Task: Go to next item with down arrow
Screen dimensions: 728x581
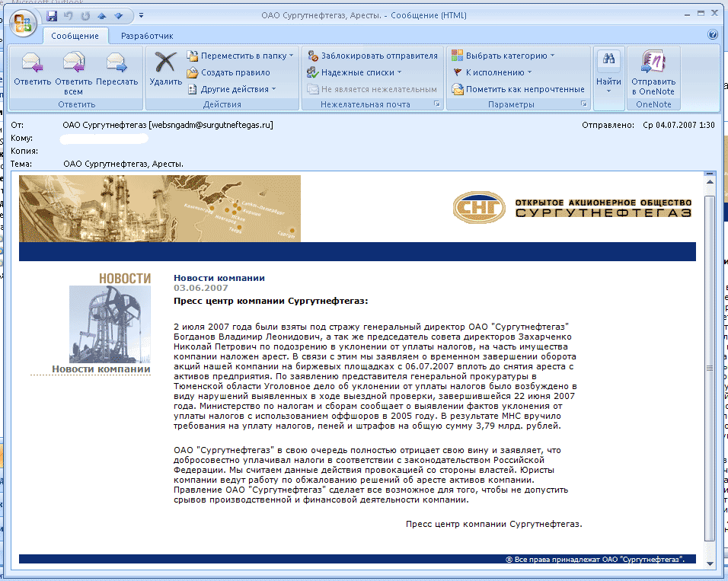Action: click(119, 16)
